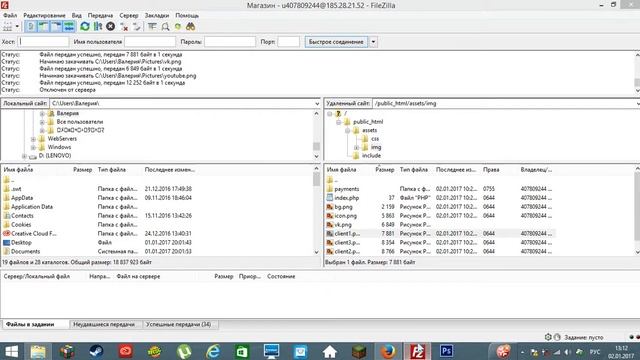Screen dimensions: 640x360
Task: Select the index.php remote file
Action: [347, 198]
